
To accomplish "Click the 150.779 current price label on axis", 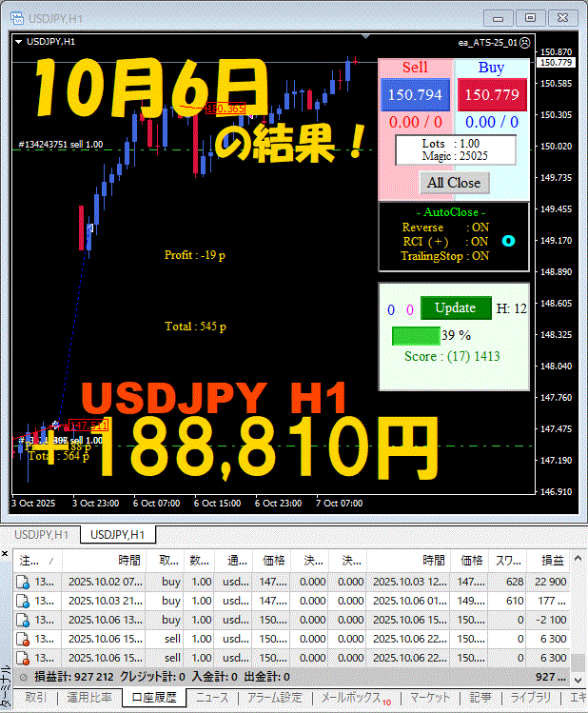I will pyautogui.click(x=557, y=62).
